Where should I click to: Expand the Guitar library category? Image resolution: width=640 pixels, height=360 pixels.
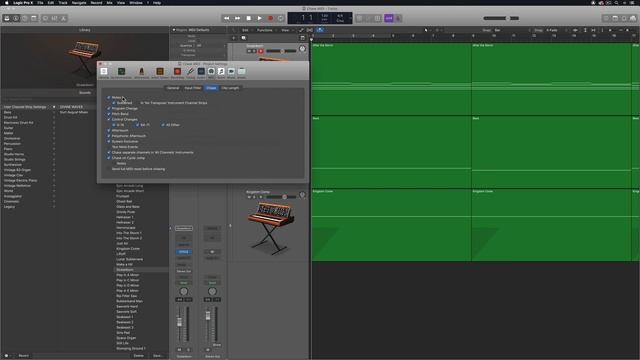53,128
